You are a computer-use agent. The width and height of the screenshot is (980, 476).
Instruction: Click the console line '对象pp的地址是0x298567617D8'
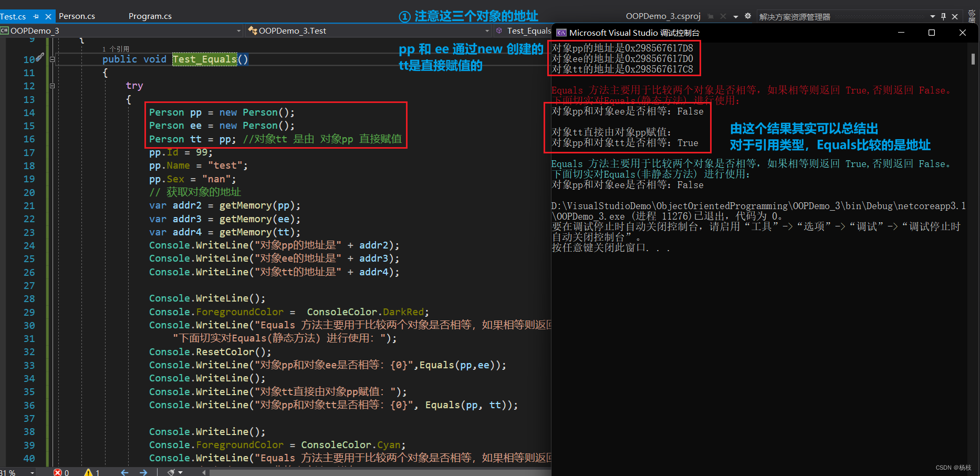coord(622,48)
